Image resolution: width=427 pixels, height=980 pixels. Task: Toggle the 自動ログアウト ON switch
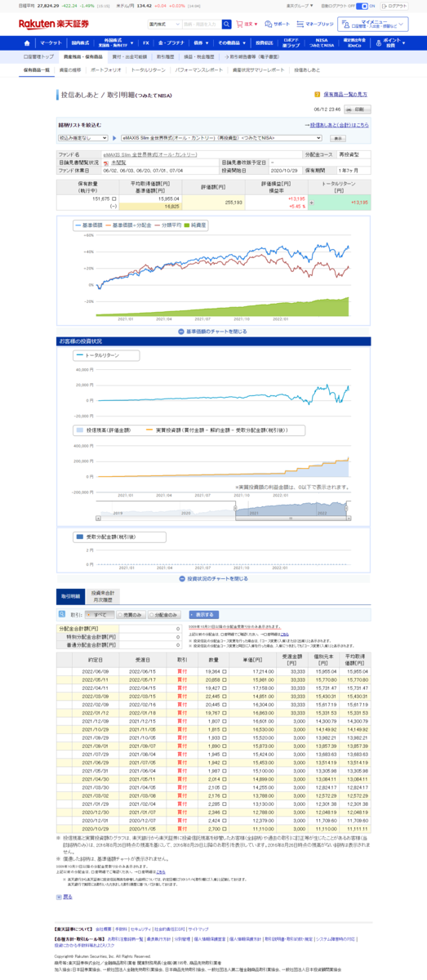click(x=362, y=6)
